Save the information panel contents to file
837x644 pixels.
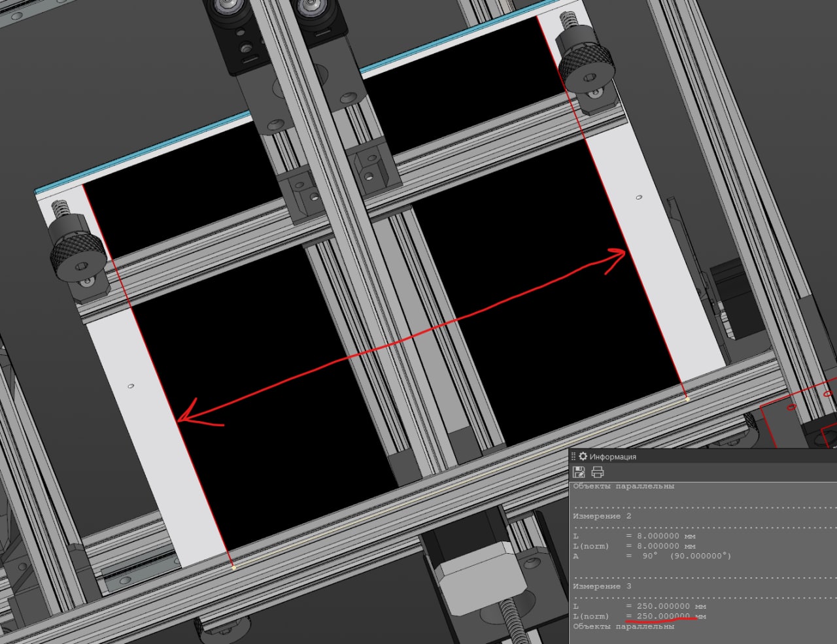(578, 472)
